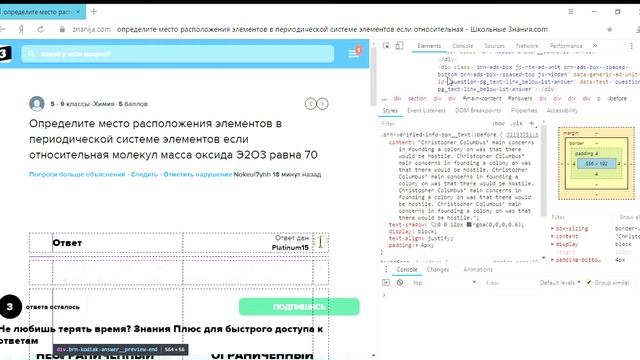Viewport: 640px width, 360px height.
Task: Click the search magnifier icon on the site
Action: click(x=31, y=54)
